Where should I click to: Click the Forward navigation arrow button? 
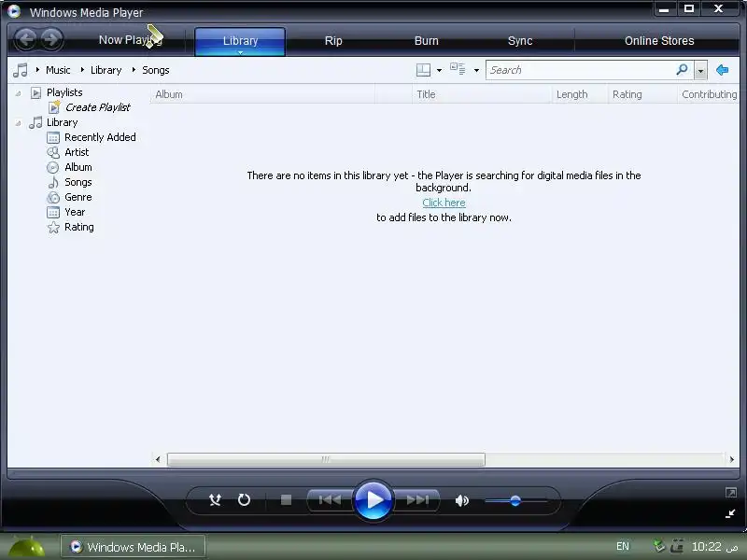pyautogui.click(x=51, y=39)
